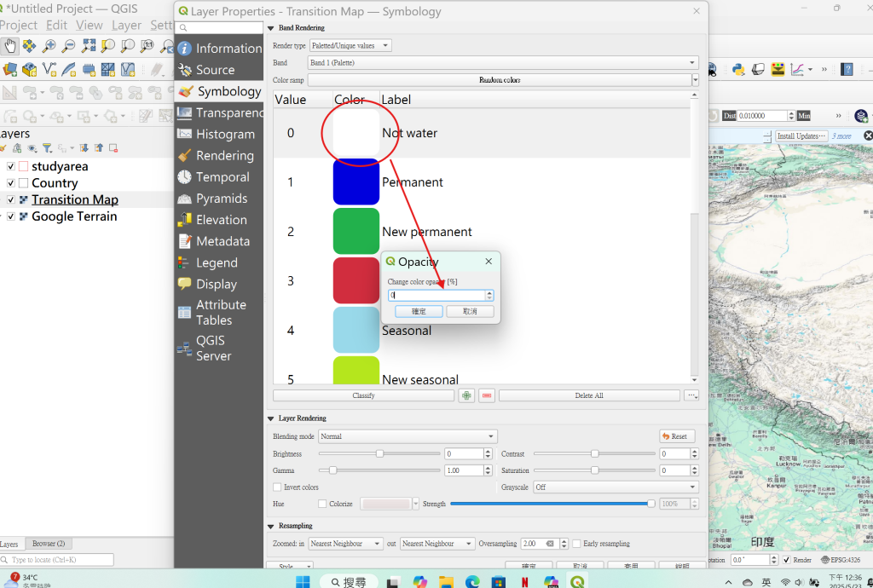Confirm opacity with 確定 button in Opacity dialog
This screenshot has width=873, height=588.
(419, 312)
